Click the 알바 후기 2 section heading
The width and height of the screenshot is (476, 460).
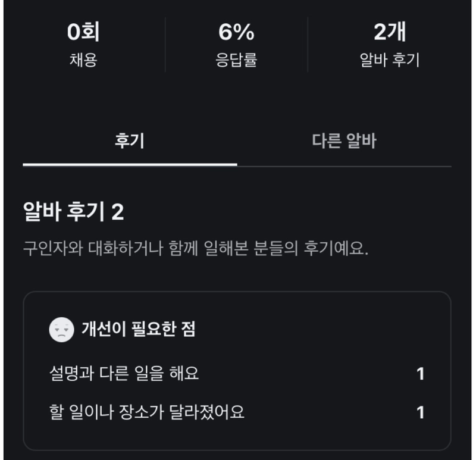point(73,211)
